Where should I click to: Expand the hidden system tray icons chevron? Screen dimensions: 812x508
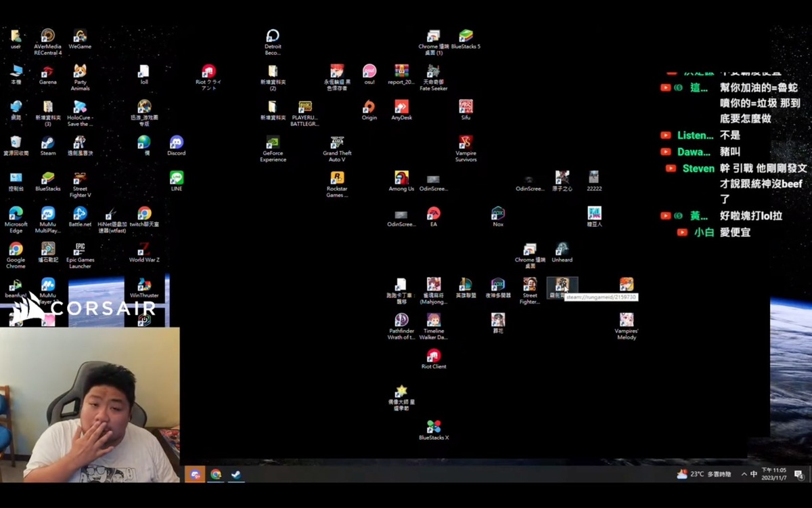(744, 474)
